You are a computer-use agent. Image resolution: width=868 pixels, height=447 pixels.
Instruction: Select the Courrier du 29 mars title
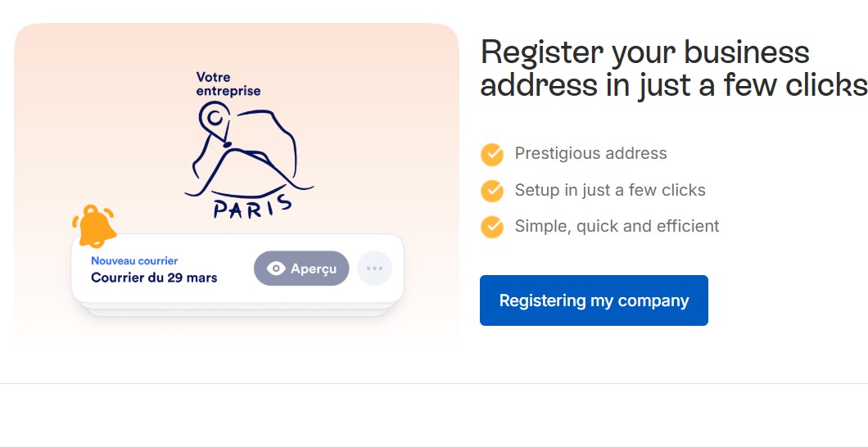point(154,278)
